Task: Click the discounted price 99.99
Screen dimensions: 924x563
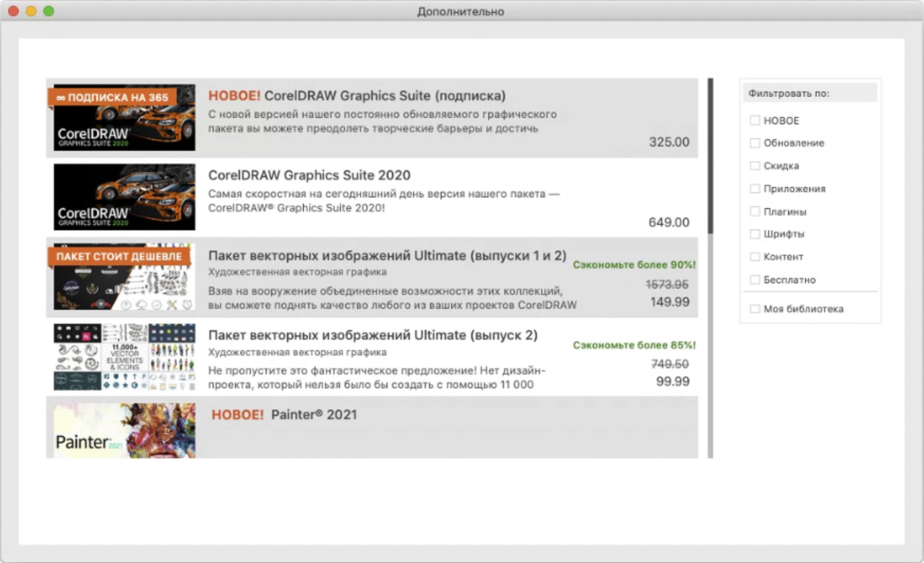Action: [673, 382]
